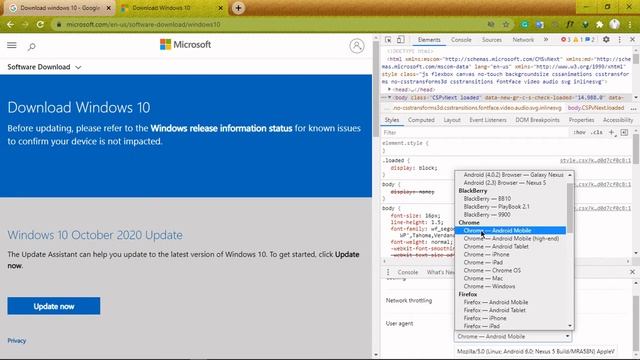This screenshot has height=360, width=640.
Task: Open Chrome's three-dot menu
Action: click(630, 24)
